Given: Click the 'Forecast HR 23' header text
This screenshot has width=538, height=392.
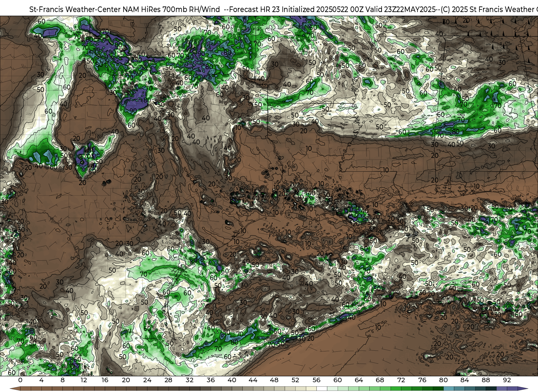Looking at the screenshot, I should coord(254,10).
